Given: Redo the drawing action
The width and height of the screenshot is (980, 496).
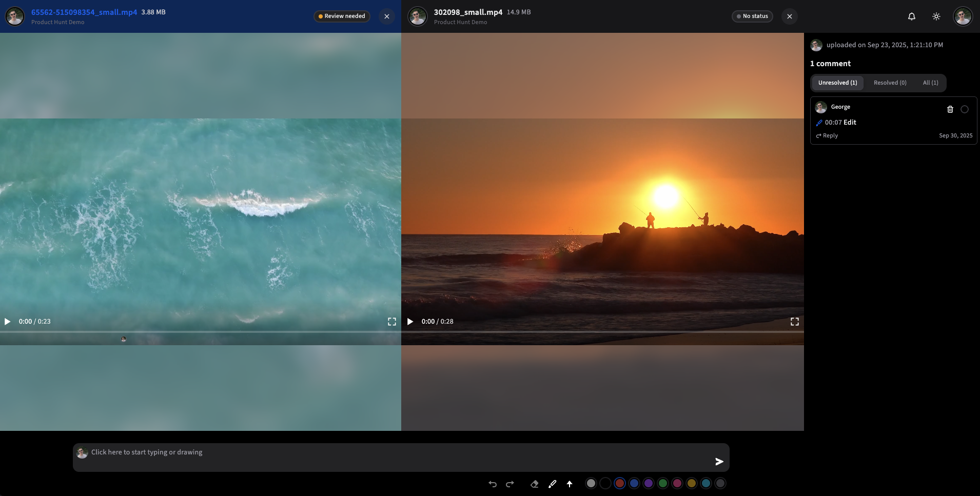Looking at the screenshot, I should pyautogui.click(x=509, y=484).
